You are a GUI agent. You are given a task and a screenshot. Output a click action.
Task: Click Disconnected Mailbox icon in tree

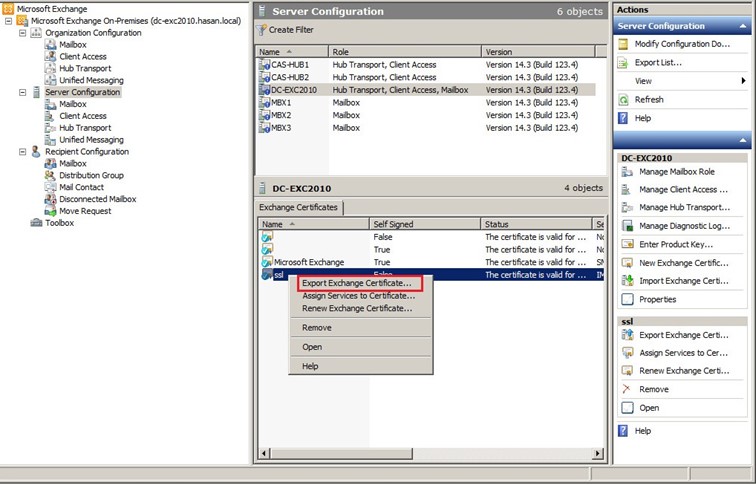pos(51,199)
